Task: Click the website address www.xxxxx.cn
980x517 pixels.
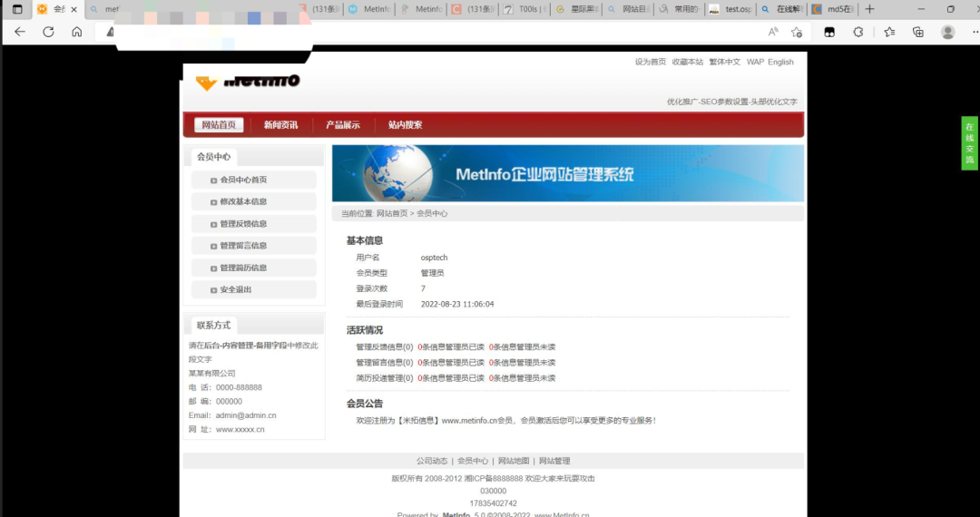Action: click(240, 430)
